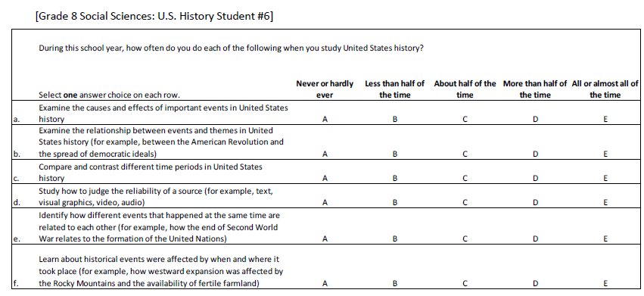Choose option D for row e
Image resolution: width=644 pixels, height=296 pixels.
pyautogui.click(x=535, y=238)
